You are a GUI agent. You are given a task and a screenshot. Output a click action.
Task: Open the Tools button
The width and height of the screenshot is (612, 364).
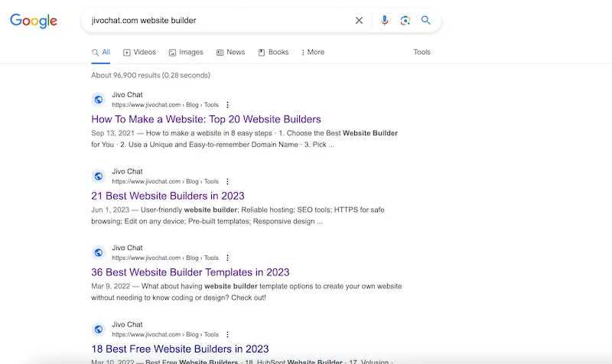(422, 52)
